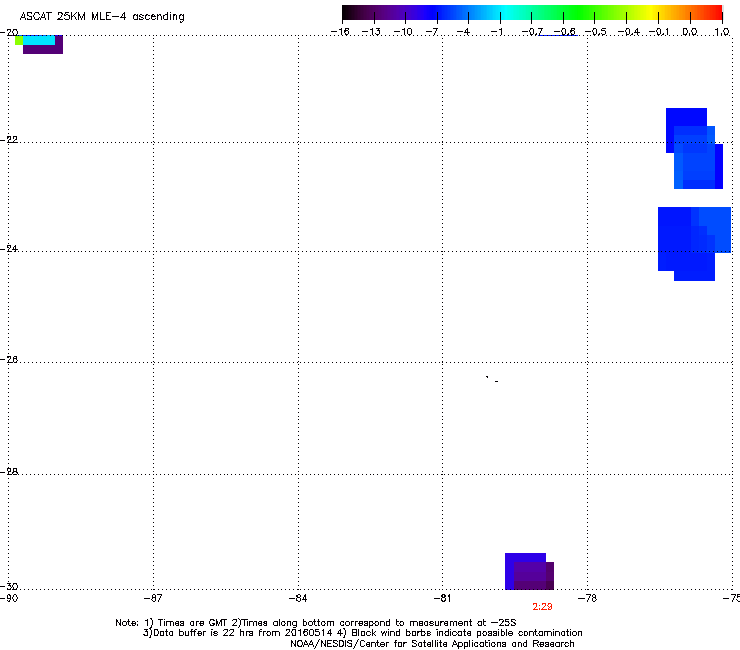This screenshot has width=740, height=650.
Task: Click the red time stamp '2:29'
Action: click(x=542, y=607)
